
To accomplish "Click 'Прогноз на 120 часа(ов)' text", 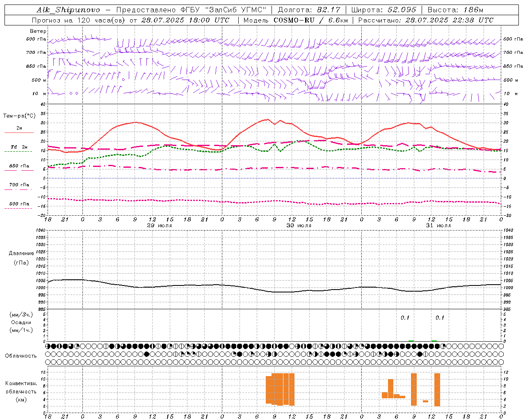I will point(79,20).
